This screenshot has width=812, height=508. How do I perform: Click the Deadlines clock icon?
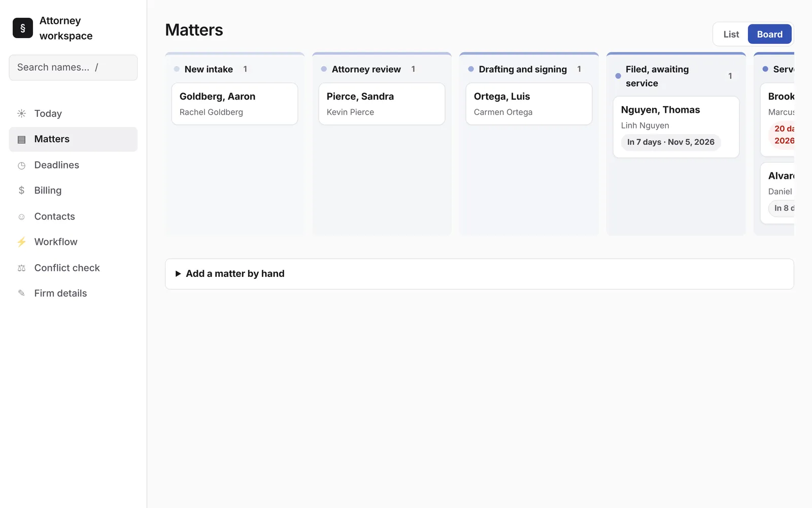[21, 165]
